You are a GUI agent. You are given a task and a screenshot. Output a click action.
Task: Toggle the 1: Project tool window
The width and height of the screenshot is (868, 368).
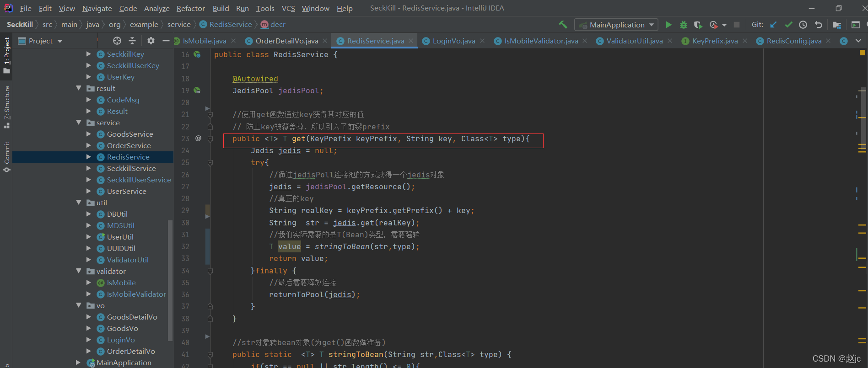pos(6,55)
